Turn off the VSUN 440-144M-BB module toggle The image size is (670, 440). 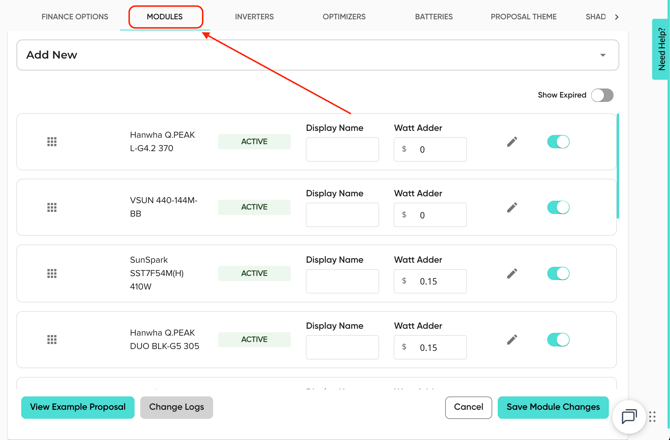[558, 208]
